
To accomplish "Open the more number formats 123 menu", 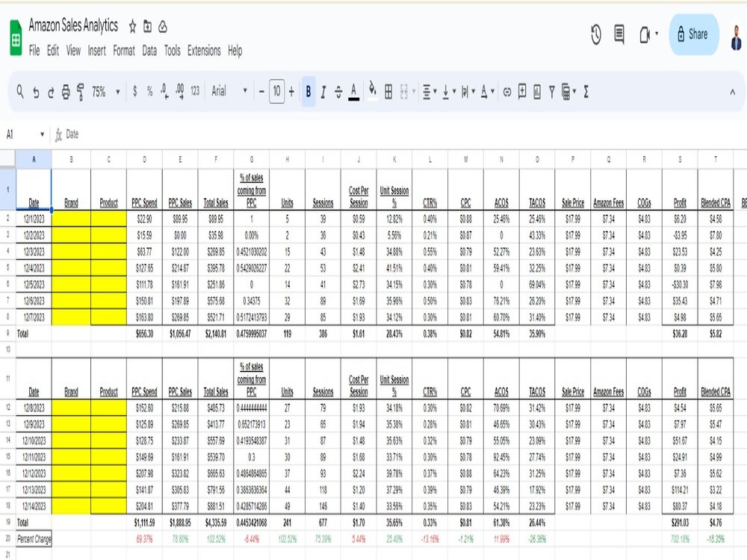I will (x=195, y=91).
